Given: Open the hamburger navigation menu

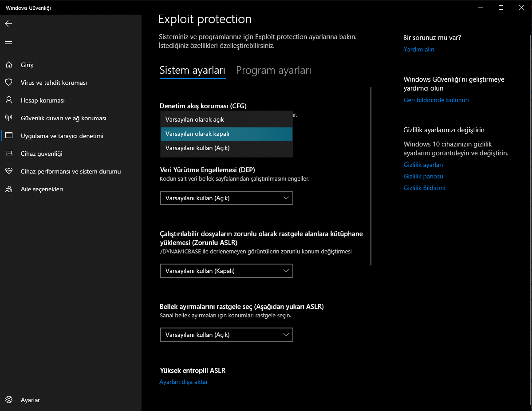Looking at the screenshot, I should (x=8, y=43).
